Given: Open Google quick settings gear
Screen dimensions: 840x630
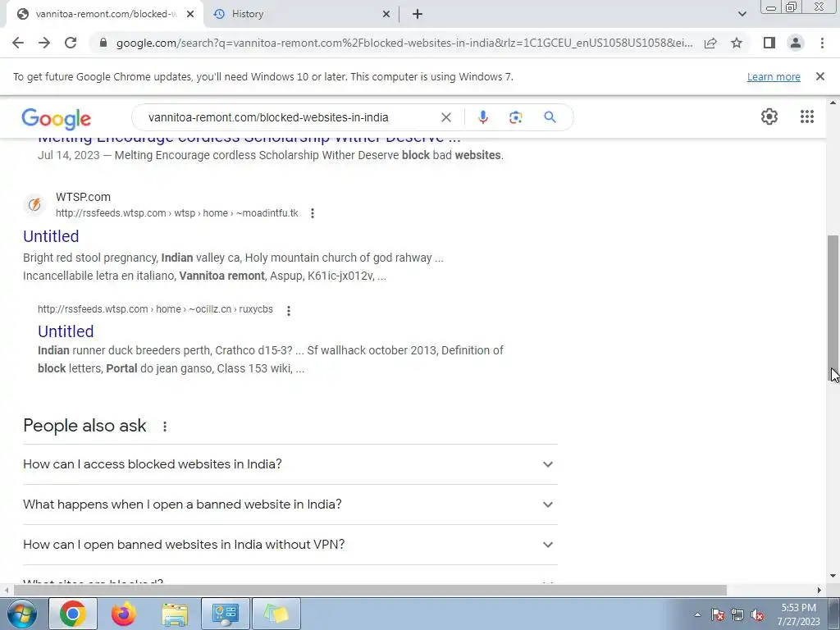Looking at the screenshot, I should [x=769, y=116].
